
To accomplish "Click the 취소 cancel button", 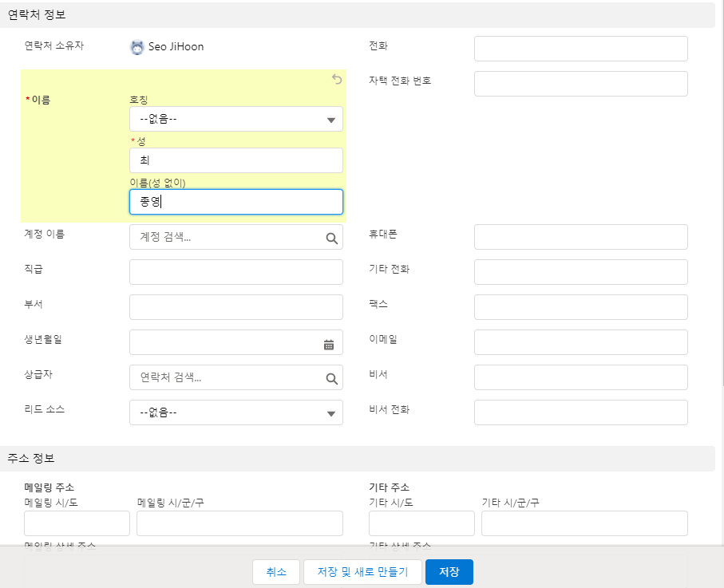I will [276, 572].
